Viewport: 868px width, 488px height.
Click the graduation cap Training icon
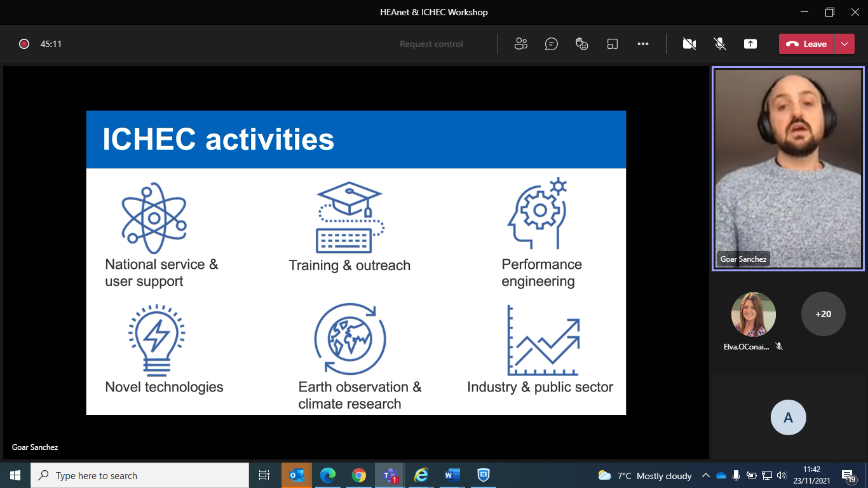pos(350,217)
